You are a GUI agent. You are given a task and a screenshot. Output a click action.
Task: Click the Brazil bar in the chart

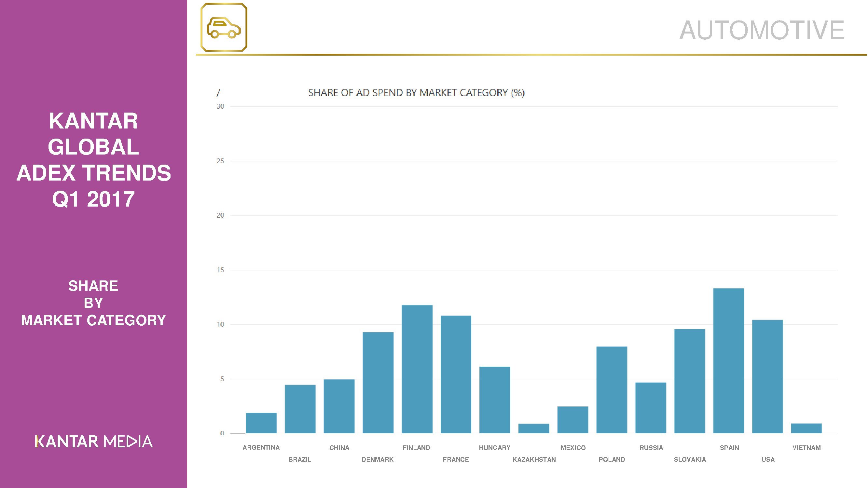pos(300,409)
